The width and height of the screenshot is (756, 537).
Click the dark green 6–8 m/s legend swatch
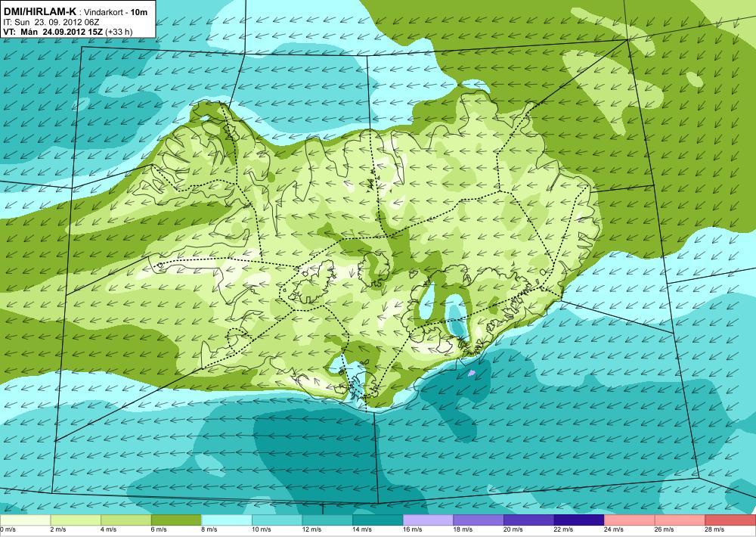[x=176, y=520]
